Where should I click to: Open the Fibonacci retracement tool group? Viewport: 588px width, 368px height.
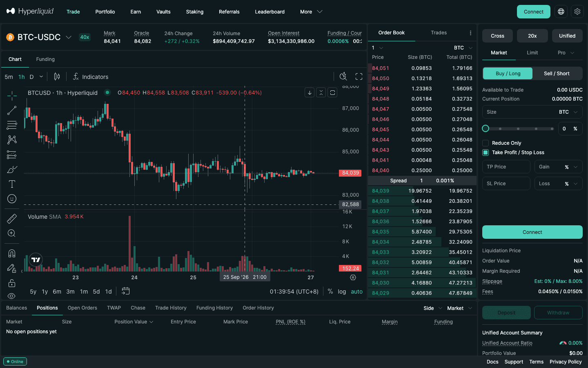coord(12,125)
